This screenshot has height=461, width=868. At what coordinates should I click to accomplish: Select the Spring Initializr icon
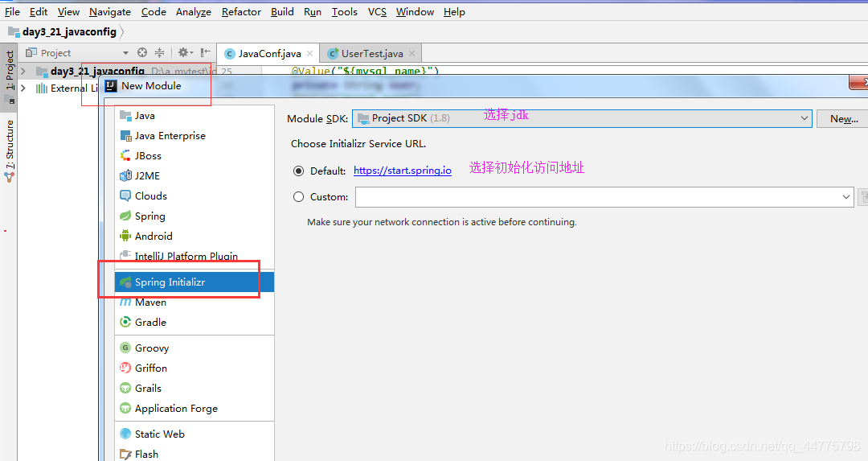point(125,282)
